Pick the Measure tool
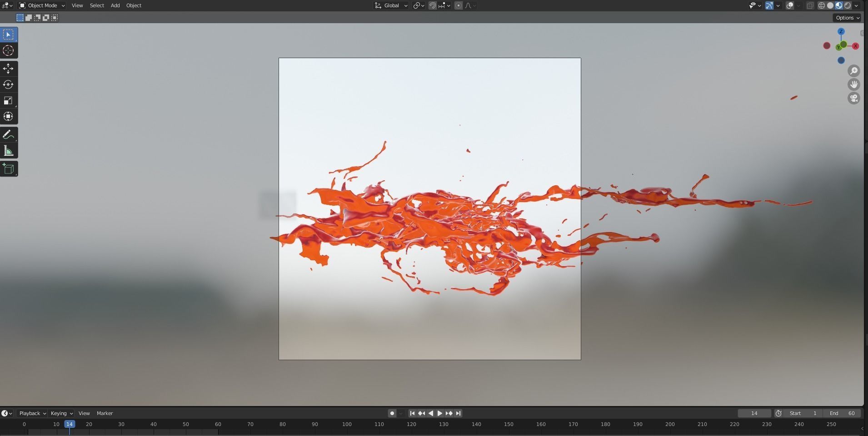868x436 pixels. pyautogui.click(x=8, y=150)
